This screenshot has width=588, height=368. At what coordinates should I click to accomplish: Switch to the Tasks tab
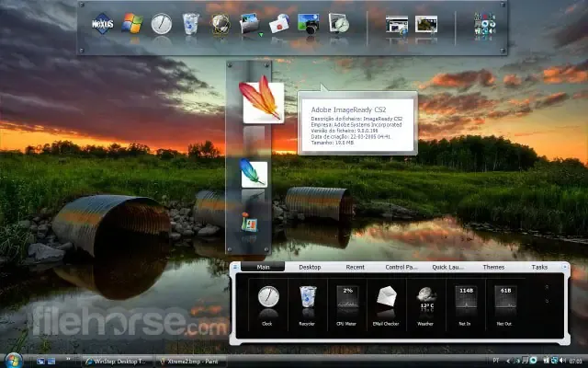coord(539,267)
